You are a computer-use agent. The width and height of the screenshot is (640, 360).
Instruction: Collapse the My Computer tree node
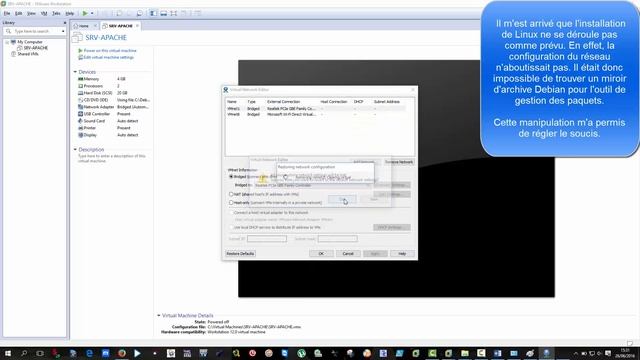point(7,42)
